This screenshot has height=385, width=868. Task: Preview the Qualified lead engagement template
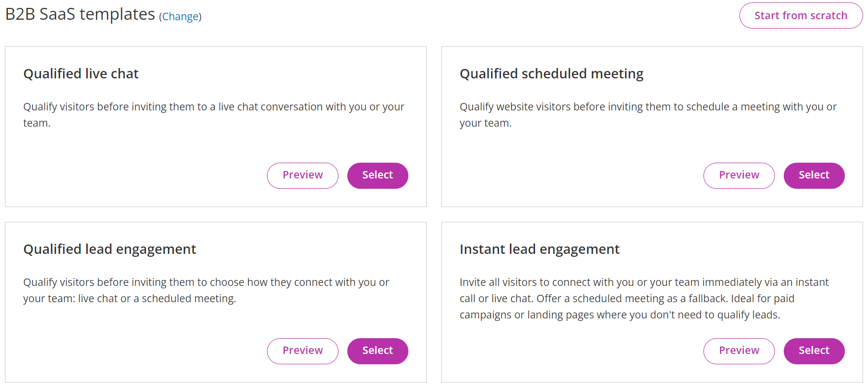click(x=302, y=350)
